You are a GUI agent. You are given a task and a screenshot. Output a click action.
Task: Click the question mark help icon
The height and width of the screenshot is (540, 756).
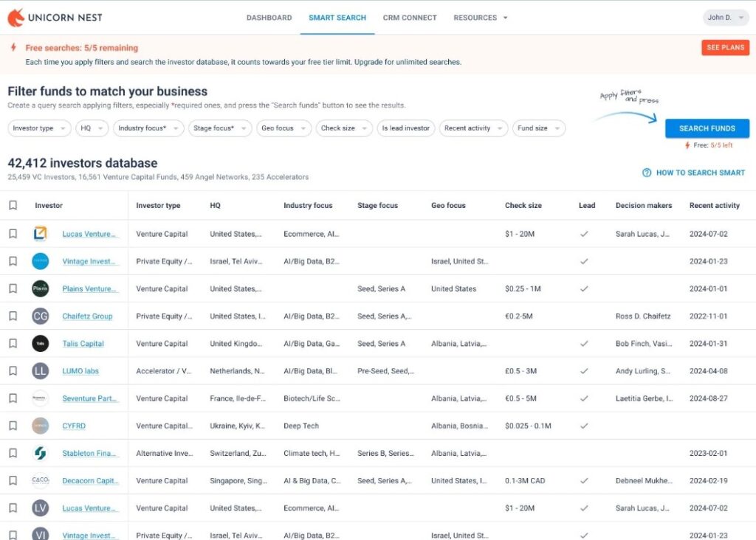(647, 173)
